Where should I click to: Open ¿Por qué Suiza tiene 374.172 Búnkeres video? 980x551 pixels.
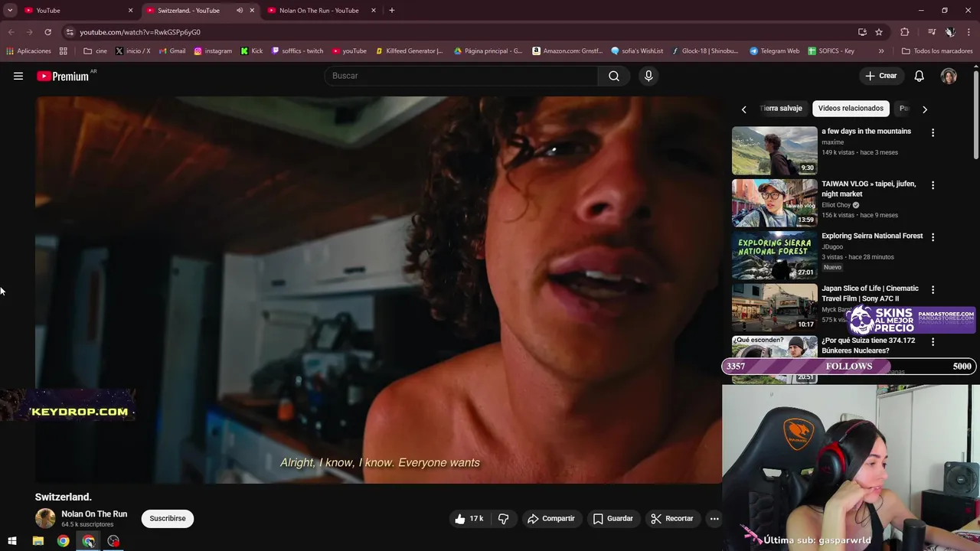click(868, 345)
